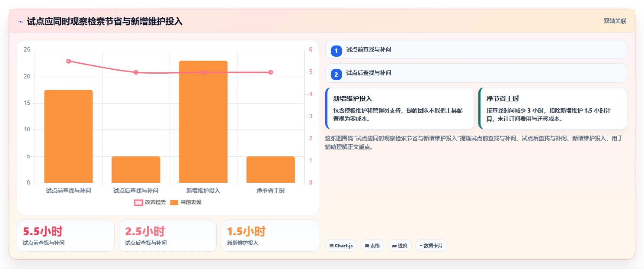Toggle the 改善趋势 legend swatch
This screenshot has height=269, width=644.
click(138, 202)
